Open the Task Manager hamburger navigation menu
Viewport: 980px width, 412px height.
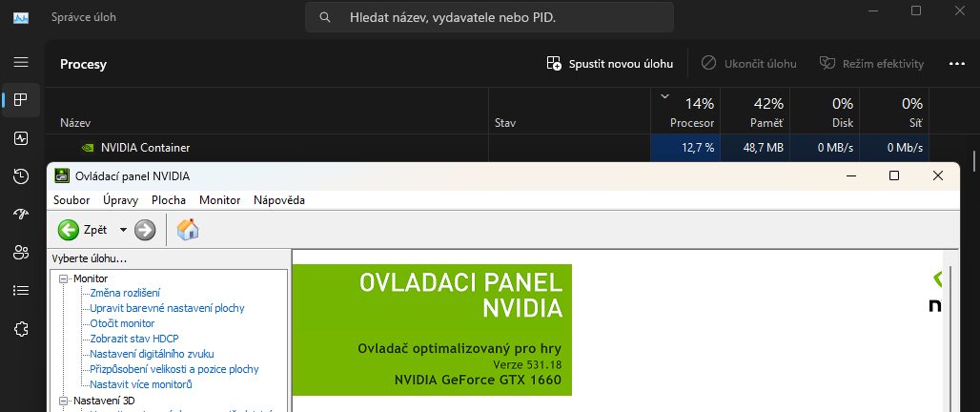coord(21,62)
